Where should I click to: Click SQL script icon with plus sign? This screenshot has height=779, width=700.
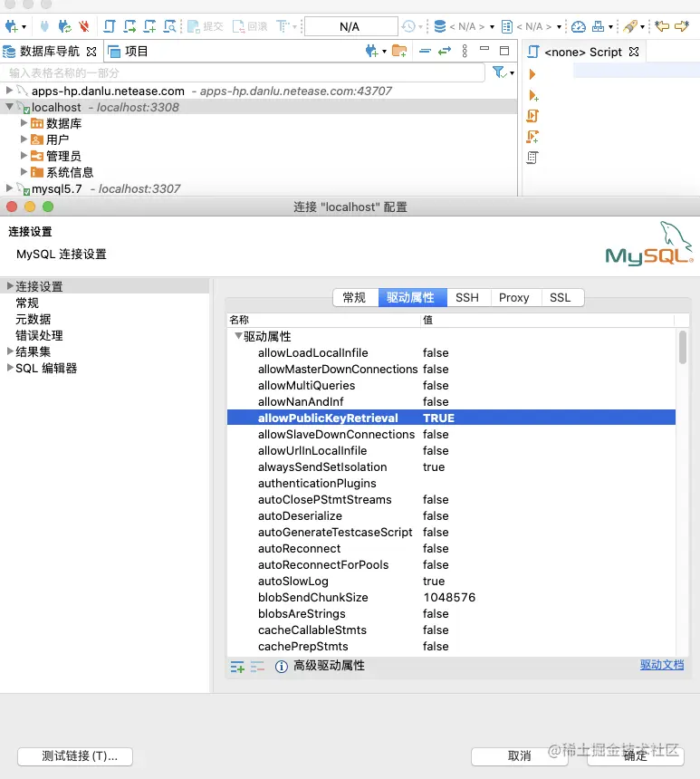[149, 26]
